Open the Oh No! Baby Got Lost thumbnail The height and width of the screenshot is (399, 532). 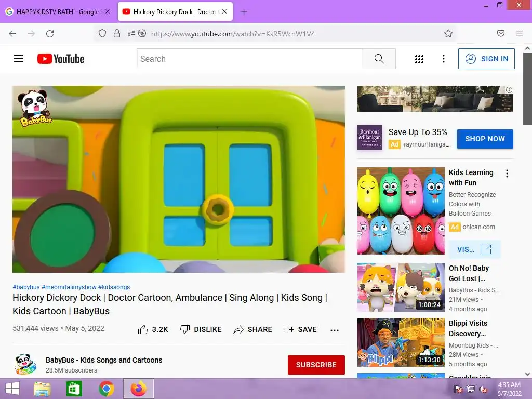click(401, 287)
